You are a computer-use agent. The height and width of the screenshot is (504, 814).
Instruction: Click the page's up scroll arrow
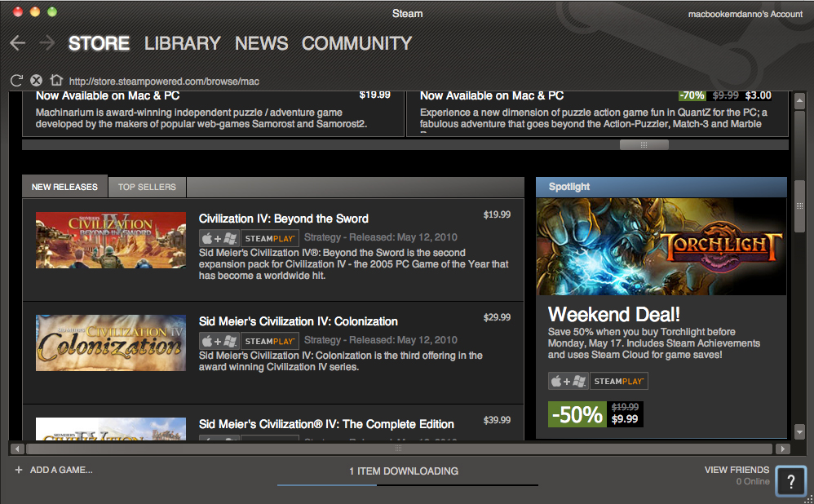[799, 100]
